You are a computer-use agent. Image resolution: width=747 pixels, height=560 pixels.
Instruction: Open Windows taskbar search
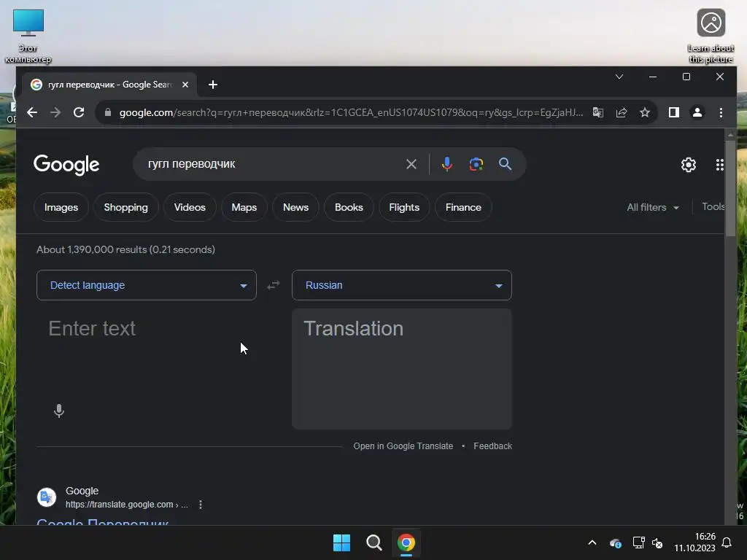(374, 542)
